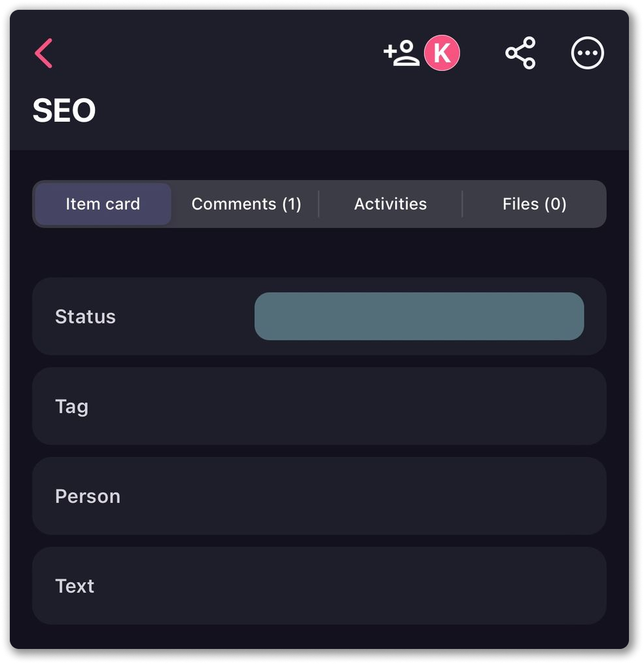The height and width of the screenshot is (664, 644).
Task: Open the three-dot more options menu
Action: coord(587,53)
